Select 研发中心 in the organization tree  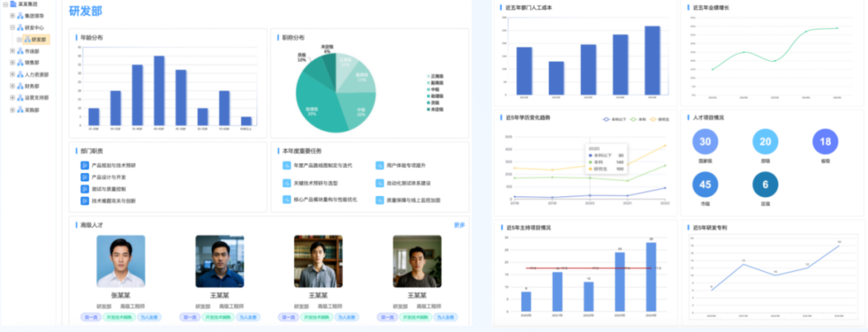point(35,27)
